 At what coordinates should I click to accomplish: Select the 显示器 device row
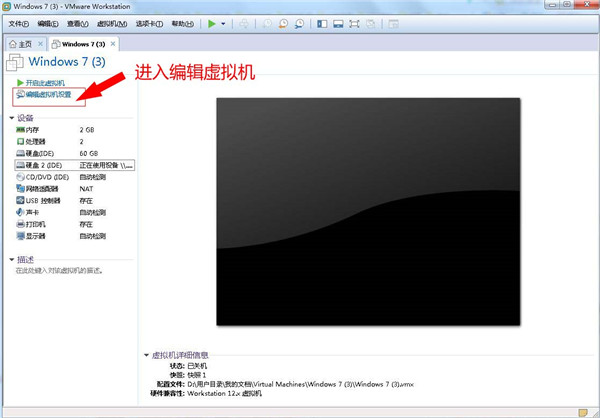tap(74, 236)
